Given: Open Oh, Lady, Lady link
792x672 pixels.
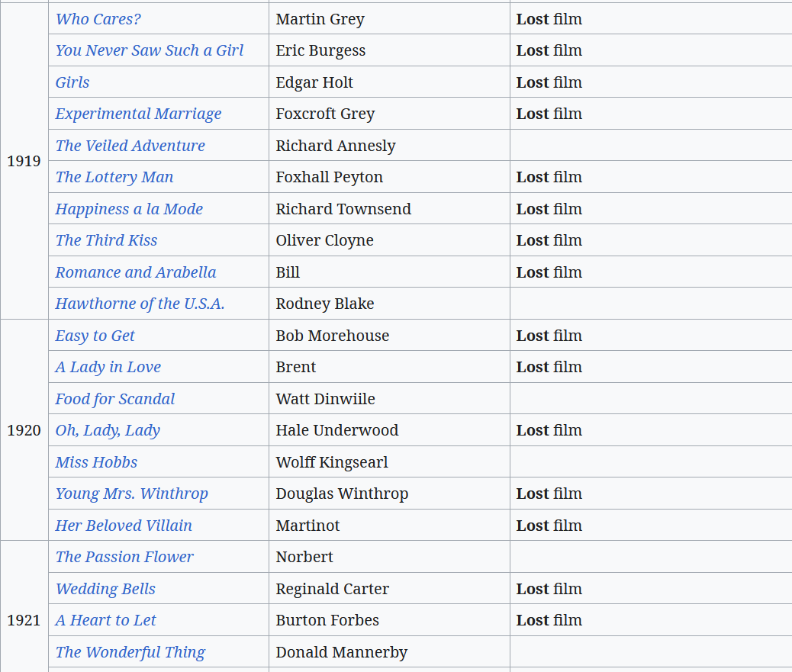Looking at the screenshot, I should tap(108, 431).
